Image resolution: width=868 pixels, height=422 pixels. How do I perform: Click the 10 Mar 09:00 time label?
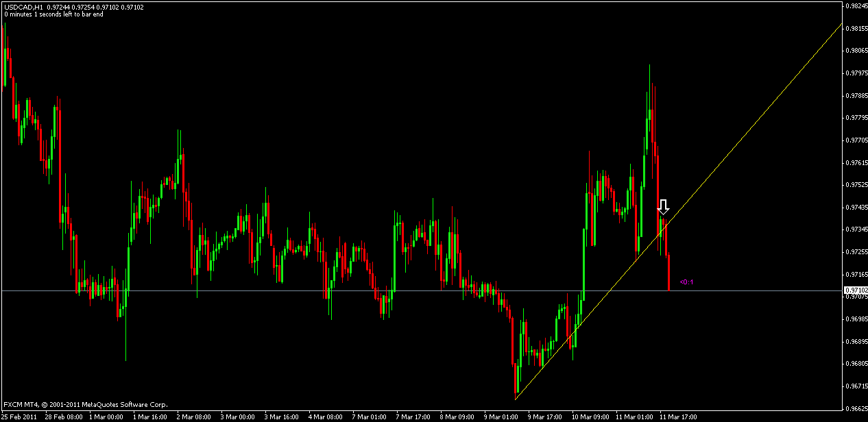click(589, 417)
